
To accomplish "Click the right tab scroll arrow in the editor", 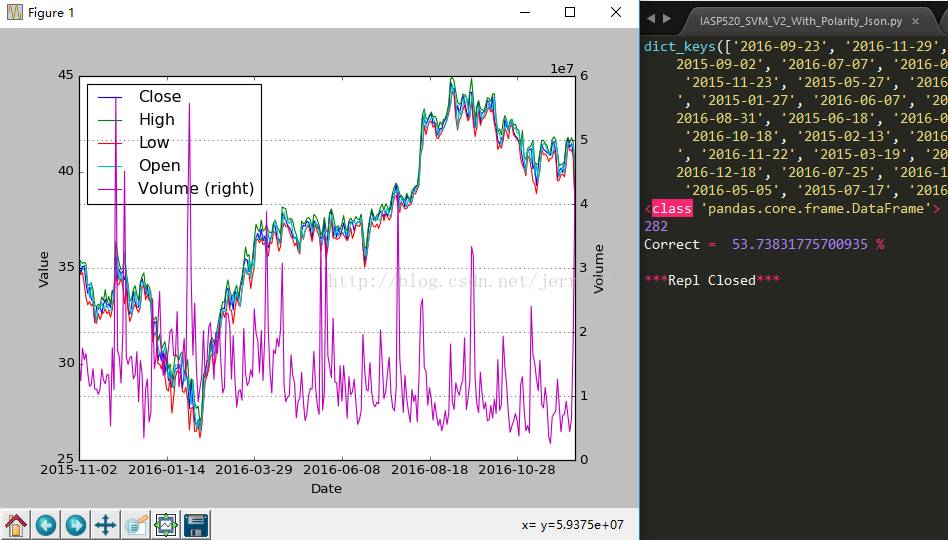I will pos(666,19).
